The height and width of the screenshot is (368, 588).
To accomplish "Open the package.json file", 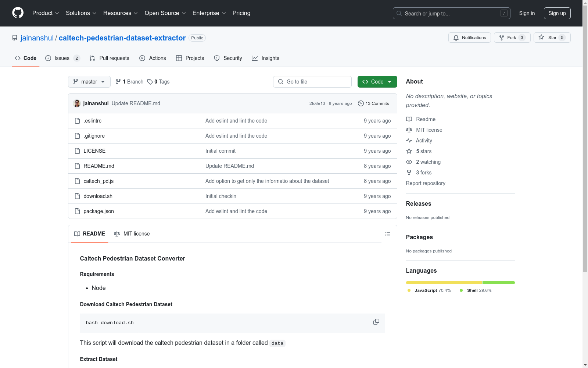I will pyautogui.click(x=98, y=211).
